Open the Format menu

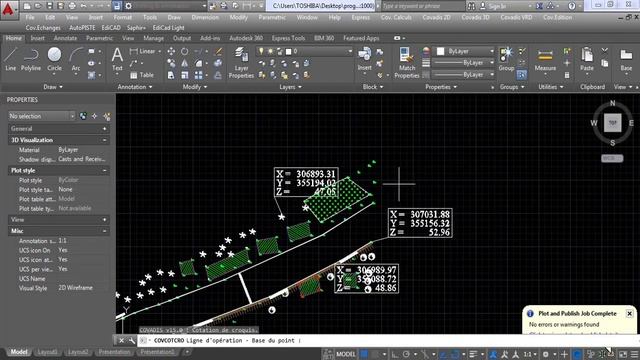point(122,18)
